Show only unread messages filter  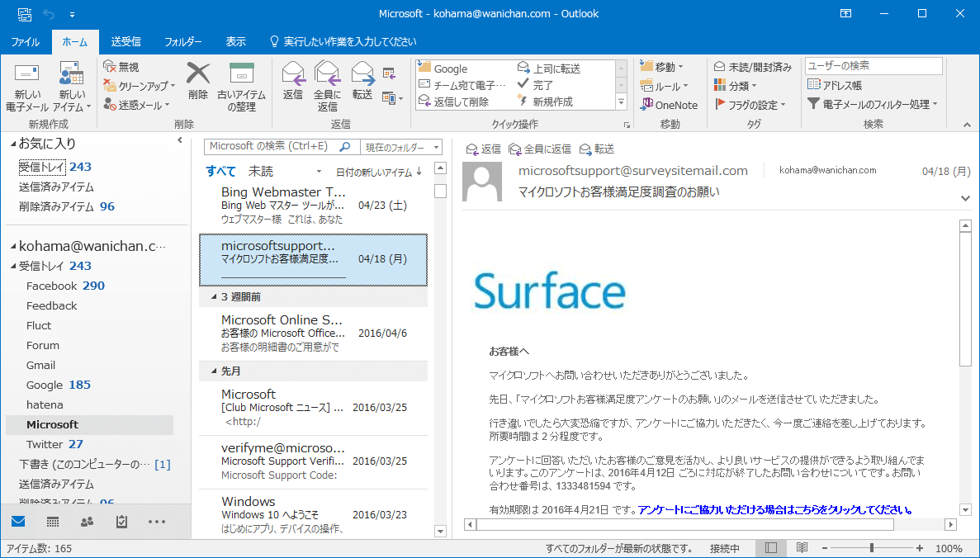pos(261,172)
